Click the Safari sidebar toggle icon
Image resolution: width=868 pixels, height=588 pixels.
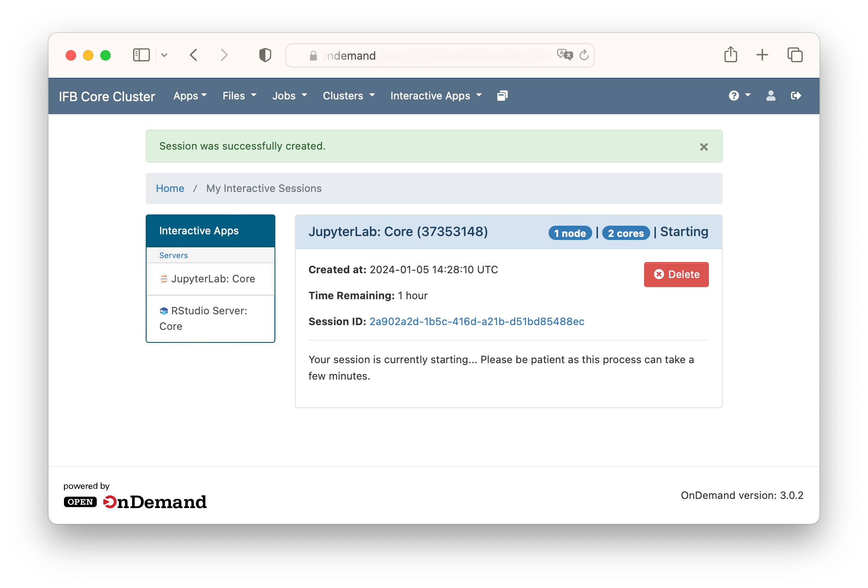pos(141,55)
